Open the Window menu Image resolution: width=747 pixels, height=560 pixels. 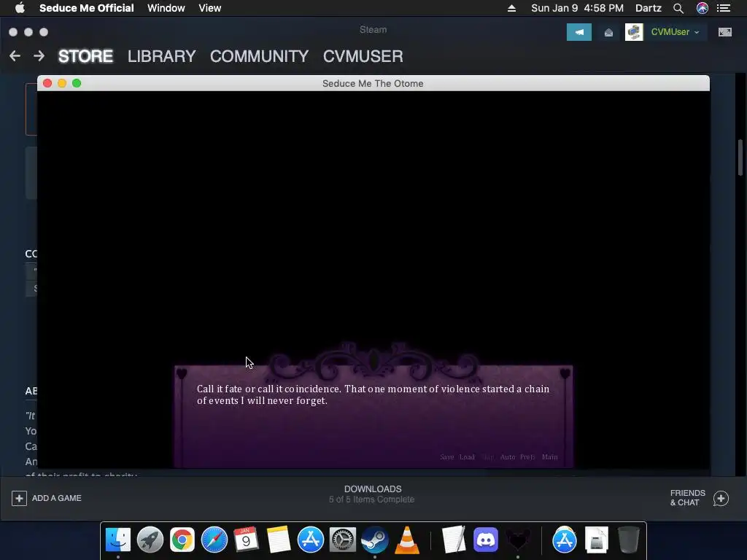click(166, 8)
